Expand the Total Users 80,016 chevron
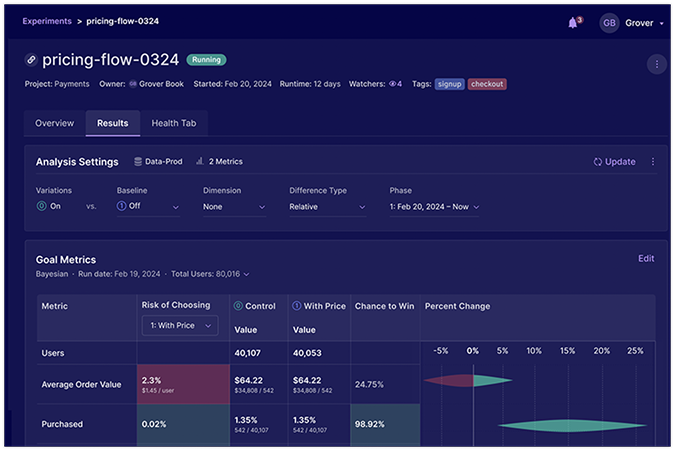 (x=247, y=275)
